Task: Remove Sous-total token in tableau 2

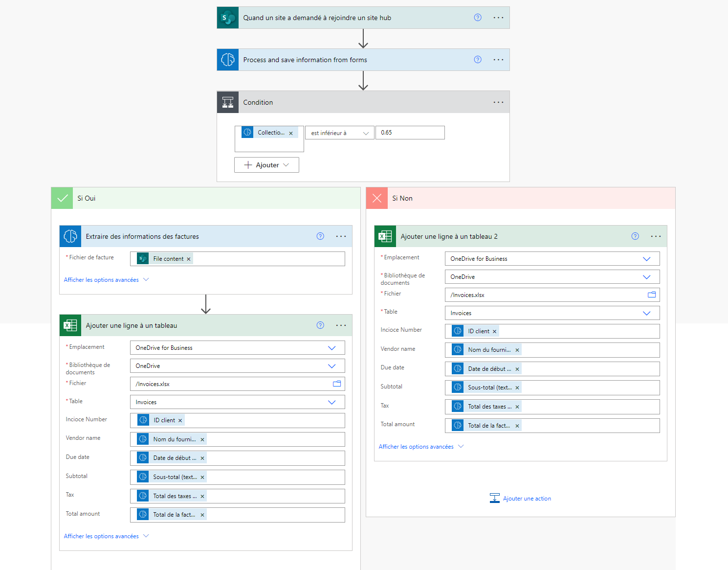Action: [517, 388]
